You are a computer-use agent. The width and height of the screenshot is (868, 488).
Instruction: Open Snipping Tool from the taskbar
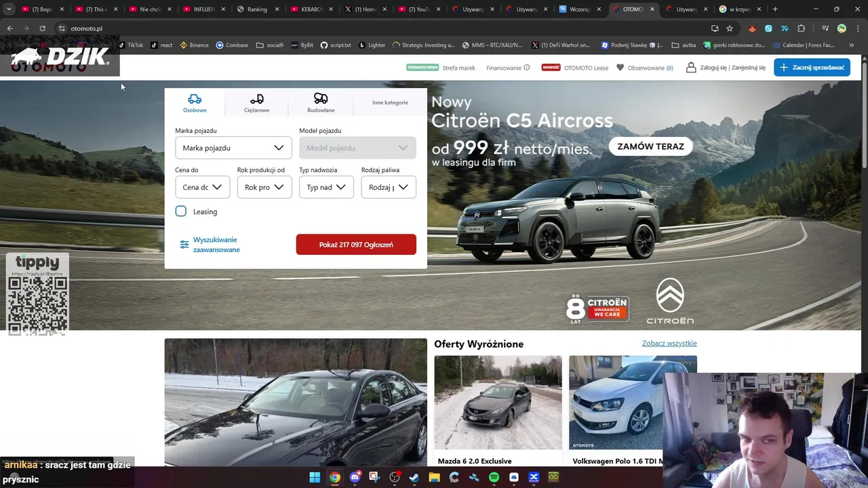tap(374, 477)
